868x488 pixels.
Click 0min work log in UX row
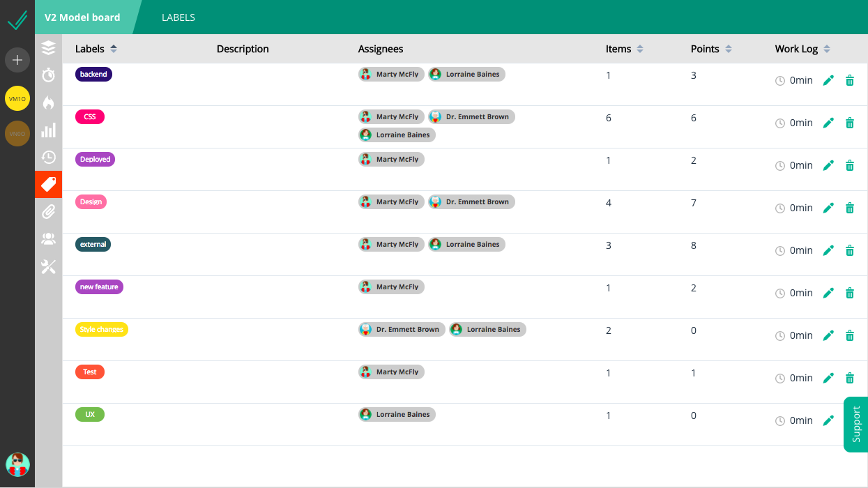(794, 420)
